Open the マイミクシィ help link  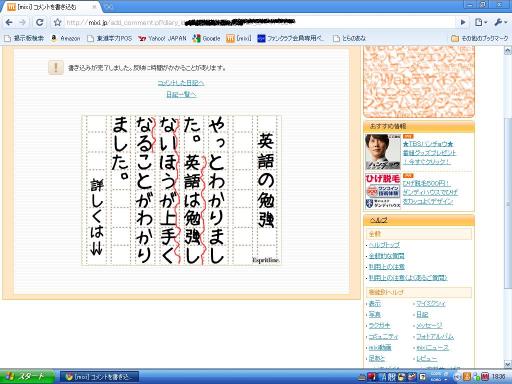431,303
